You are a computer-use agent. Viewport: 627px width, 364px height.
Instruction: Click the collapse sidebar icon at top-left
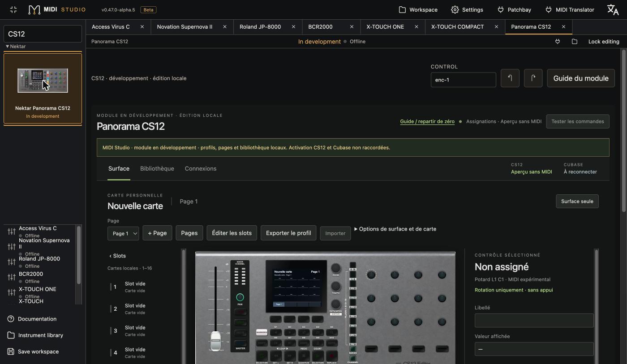[x=13, y=9]
